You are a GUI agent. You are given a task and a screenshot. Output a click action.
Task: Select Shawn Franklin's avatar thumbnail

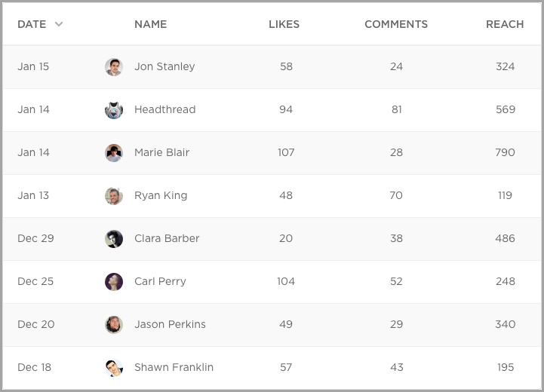pos(114,367)
